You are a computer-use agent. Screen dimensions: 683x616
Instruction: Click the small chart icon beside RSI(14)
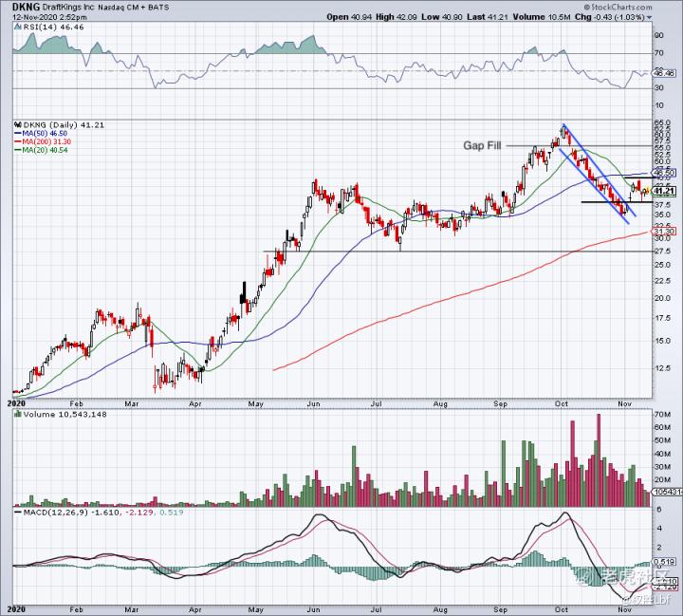pyautogui.click(x=17, y=27)
